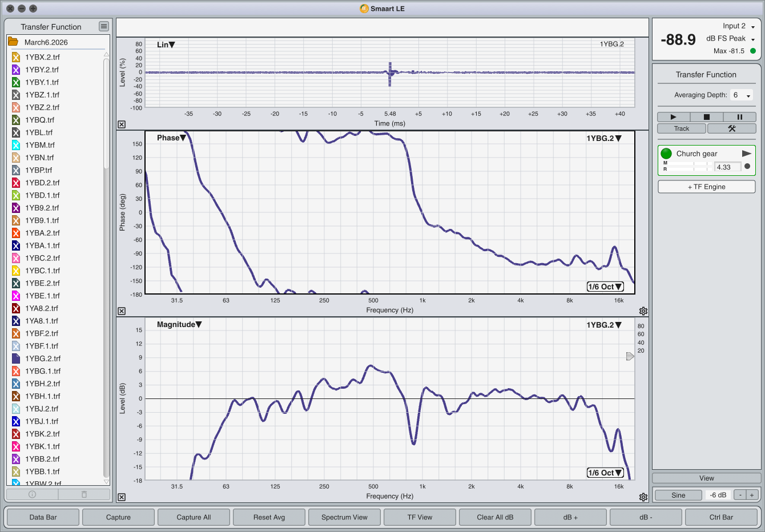Screen dimensions: 765x532
Task: Click the Clear All dB button
Action: (496, 517)
